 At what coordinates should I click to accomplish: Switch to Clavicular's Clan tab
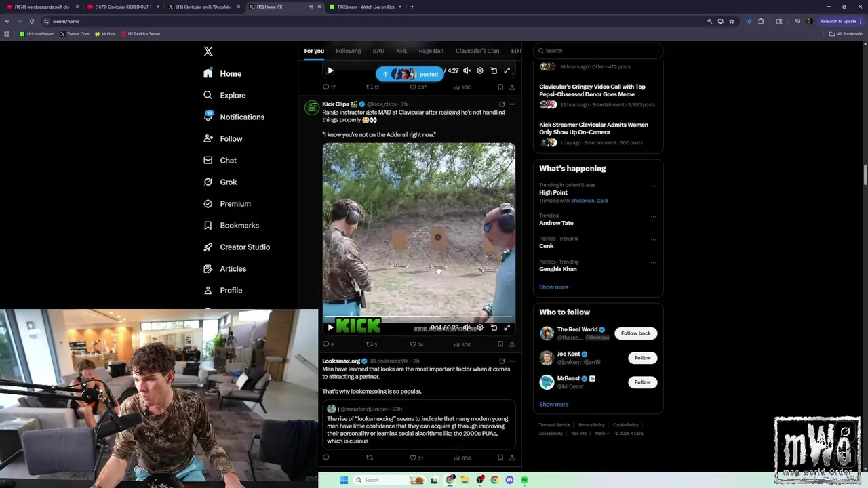(x=477, y=51)
